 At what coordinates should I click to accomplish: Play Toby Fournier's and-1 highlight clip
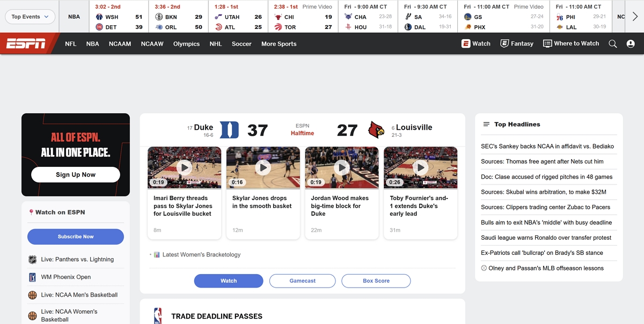pyautogui.click(x=420, y=167)
